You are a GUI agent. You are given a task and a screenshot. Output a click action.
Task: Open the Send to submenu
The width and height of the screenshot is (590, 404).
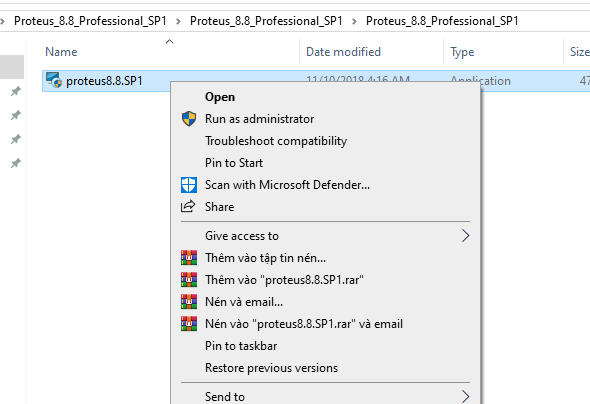[x=325, y=396]
